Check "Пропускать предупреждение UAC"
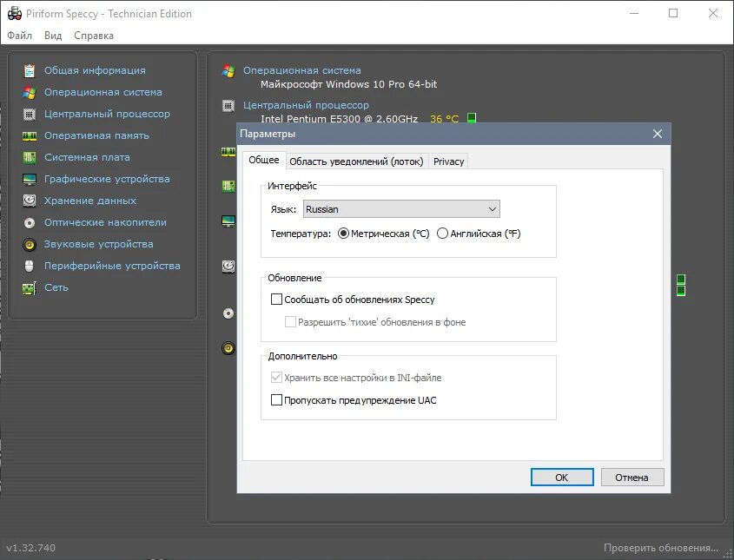Viewport: 734px width, 560px height. [x=276, y=400]
